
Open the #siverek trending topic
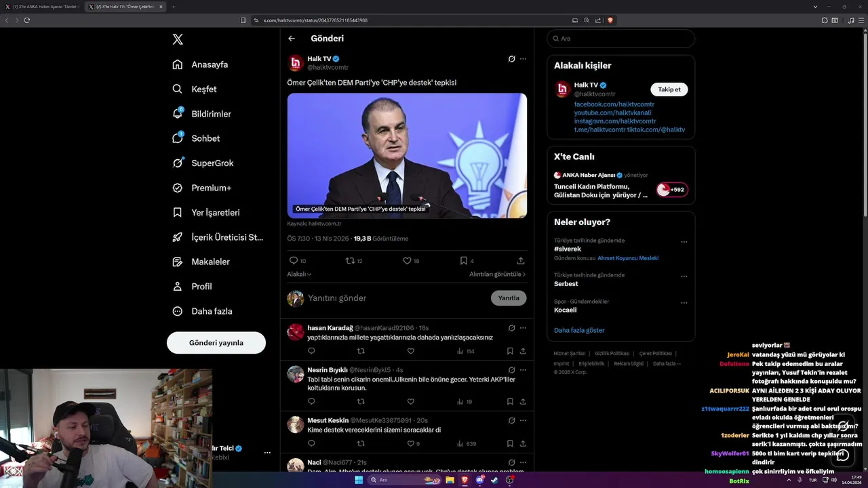click(568, 249)
